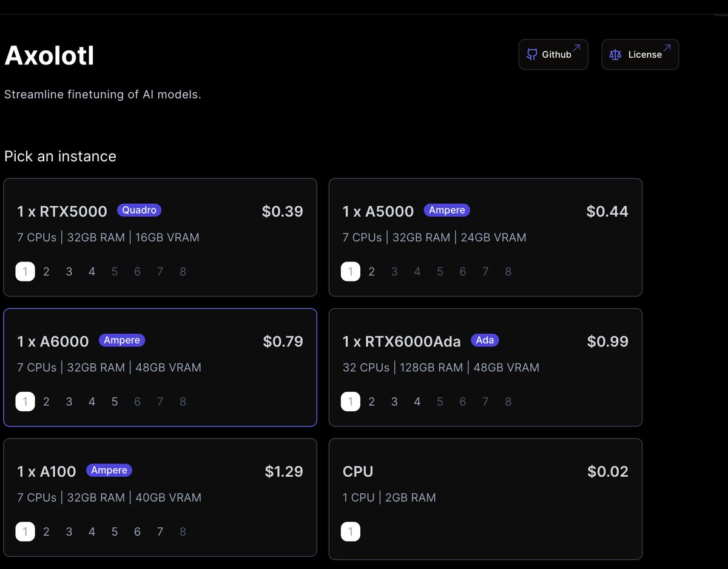Set A6000 GPU count to 3
This screenshot has width=728, height=569.
pos(69,402)
